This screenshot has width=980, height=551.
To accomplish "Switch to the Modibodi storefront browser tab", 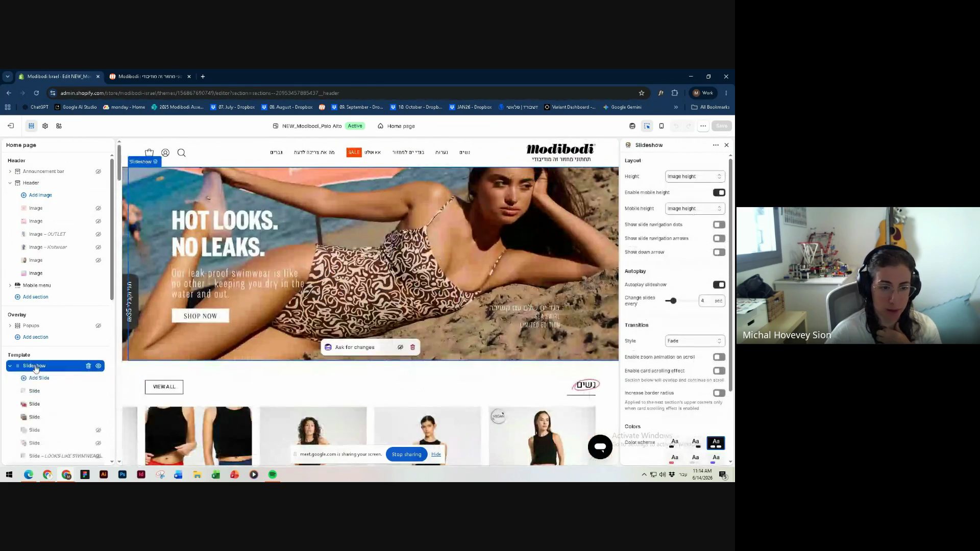I will [150, 77].
